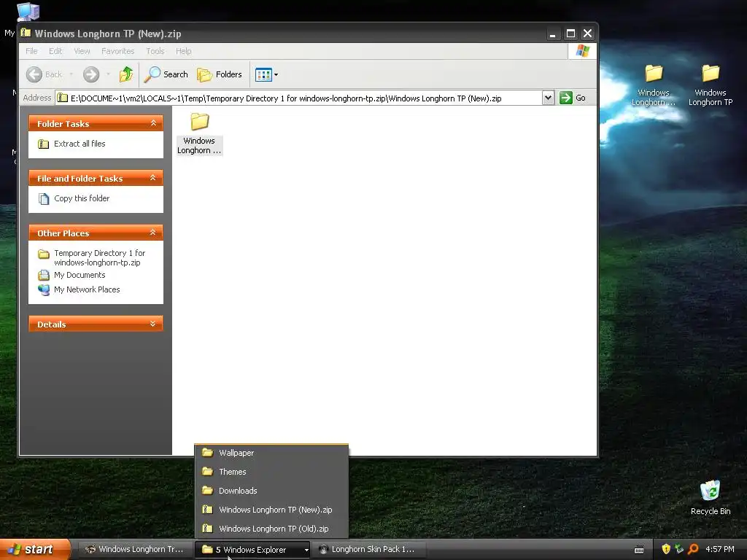
Task: Choose Wallpaper from taskbar group popup
Action: pyautogui.click(x=271, y=453)
